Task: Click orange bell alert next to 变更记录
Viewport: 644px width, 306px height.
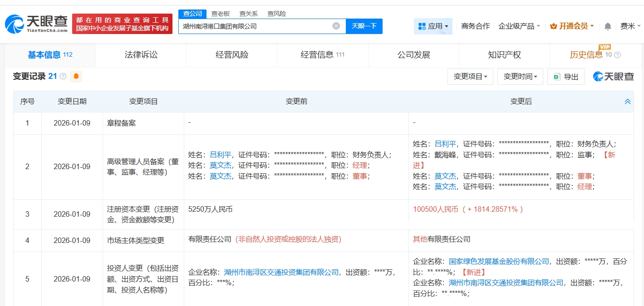Action: (76, 76)
